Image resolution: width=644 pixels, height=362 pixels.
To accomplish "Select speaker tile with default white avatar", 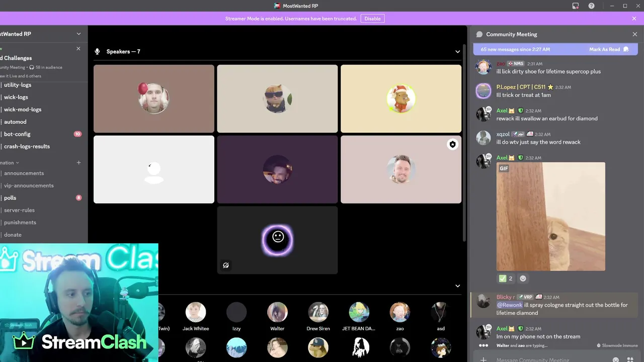I will (154, 169).
